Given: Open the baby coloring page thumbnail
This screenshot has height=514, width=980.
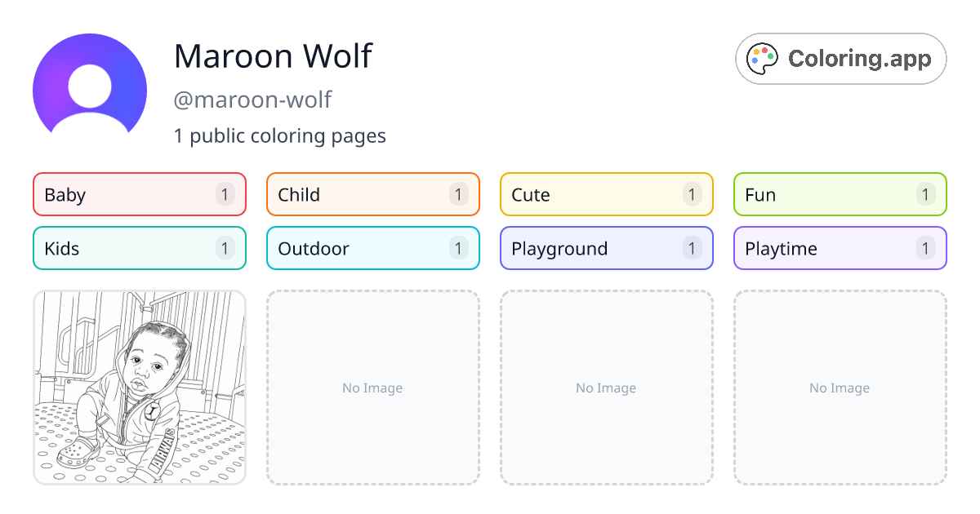Looking at the screenshot, I should pos(139,388).
